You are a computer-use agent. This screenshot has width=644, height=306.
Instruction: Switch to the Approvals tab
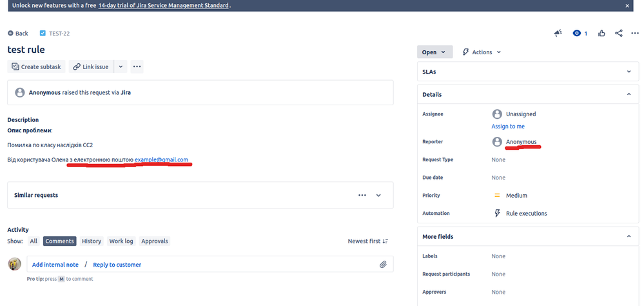pyautogui.click(x=155, y=241)
